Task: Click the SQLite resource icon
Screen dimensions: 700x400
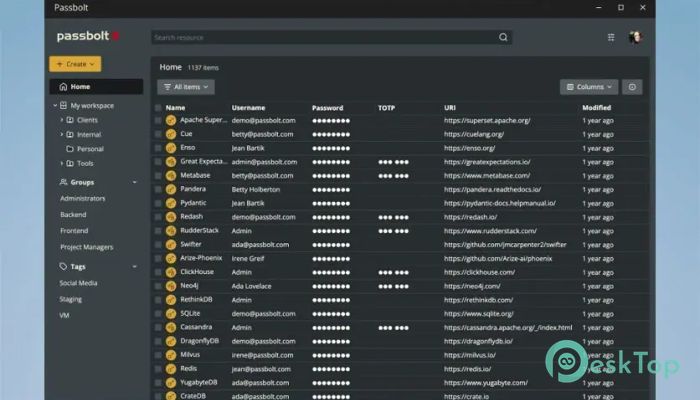Action: tap(171, 314)
